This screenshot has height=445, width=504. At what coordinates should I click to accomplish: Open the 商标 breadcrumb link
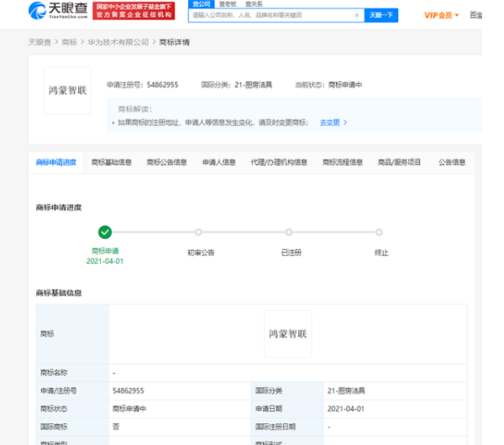click(69, 42)
